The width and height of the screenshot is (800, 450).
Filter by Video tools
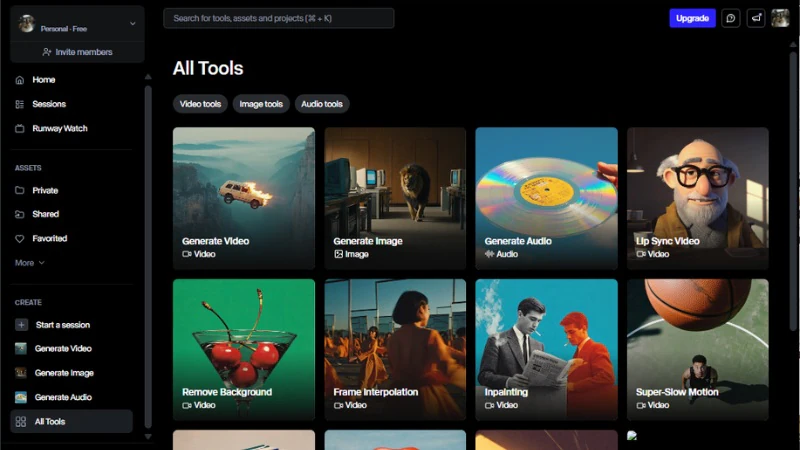tap(200, 104)
